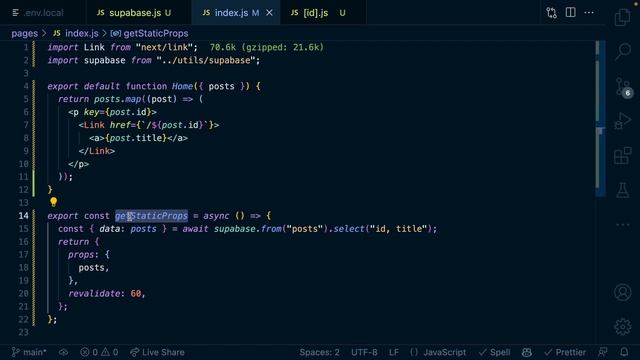
Task: Open errors and warnings problems indicator
Action: [x=99, y=352]
